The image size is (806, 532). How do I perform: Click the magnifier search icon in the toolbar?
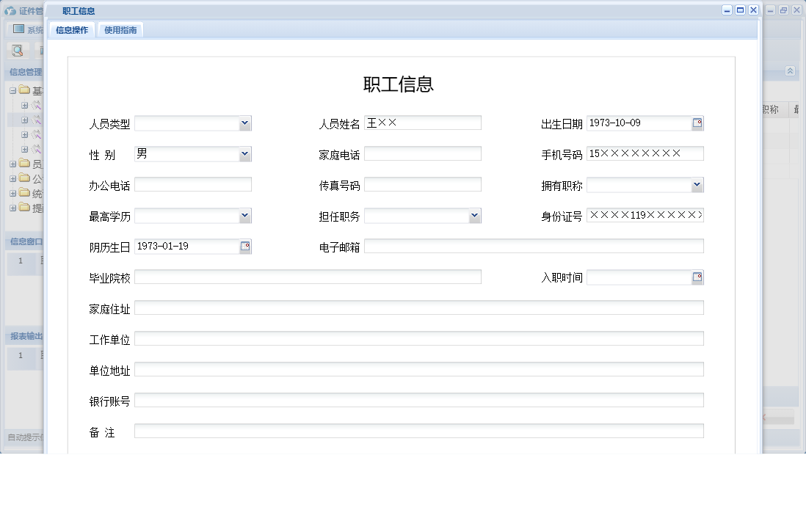click(17, 50)
